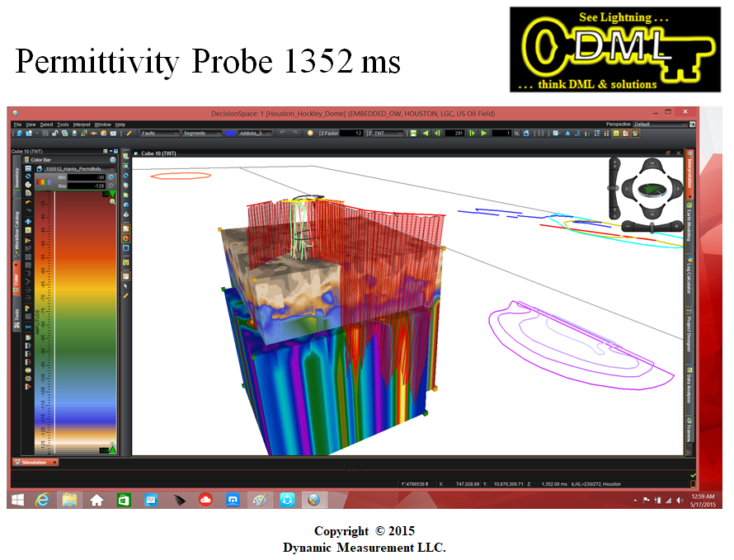Viewport: 734px width, 560px height.
Task: Open the Addicks_3 fault selector dropdown
Action: 254,134
